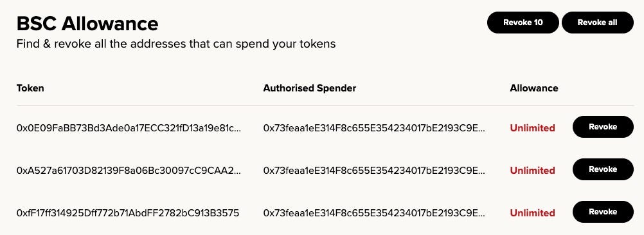Click the Authorised Spender column header
The image size is (644, 235).
point(310,88)
